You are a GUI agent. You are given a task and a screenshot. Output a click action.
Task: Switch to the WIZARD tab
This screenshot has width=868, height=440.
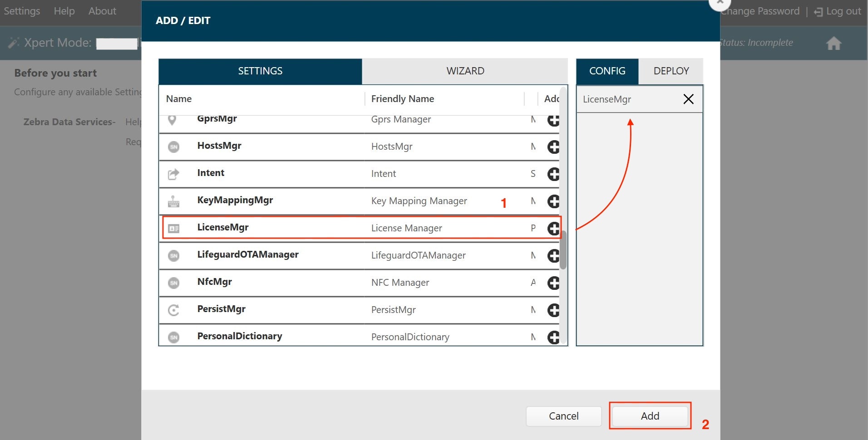click(465, 71)
